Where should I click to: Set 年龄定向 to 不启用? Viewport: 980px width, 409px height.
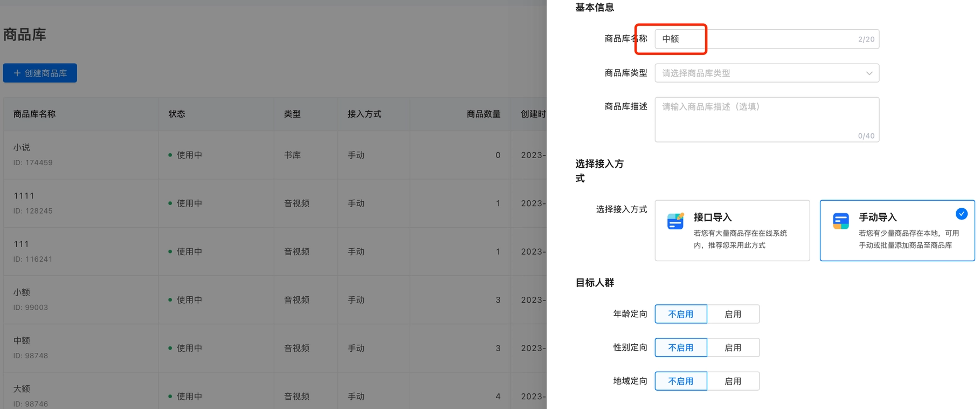pyautogui.click(x=680, y=314)
